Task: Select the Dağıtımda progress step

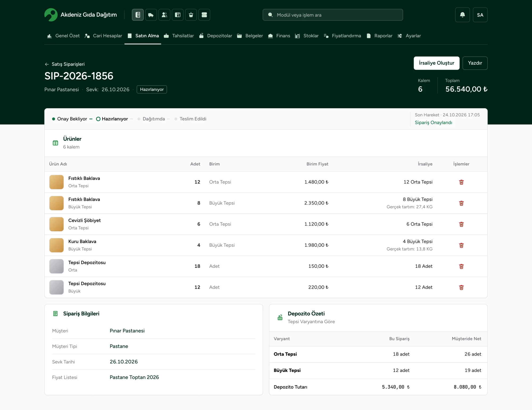Action: (151, 119)
